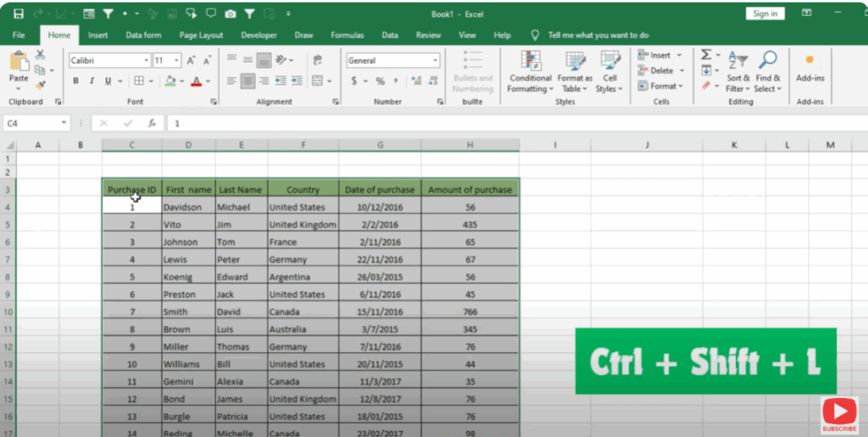The height and width of the screenshot is (437, 868).
Task: Click the Save icon in quick access toolbar
Action: click(x=19, y=14)
